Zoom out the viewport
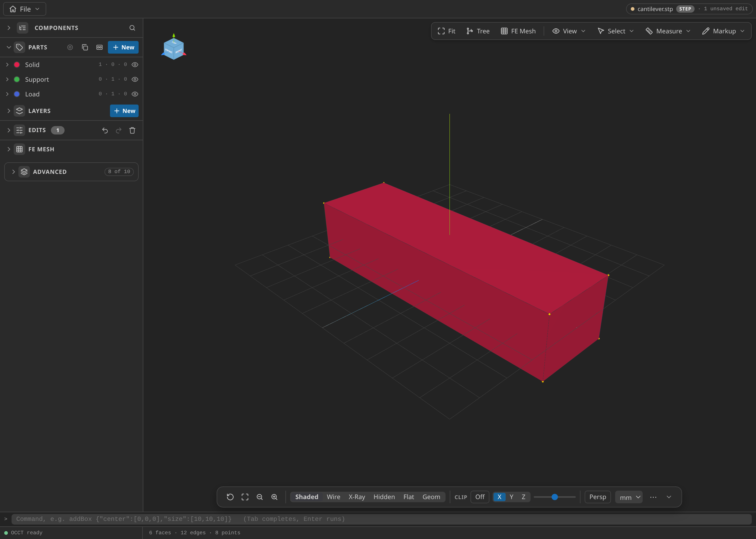The width and height of the screenshot is (756, 539). [x=260, y=497]
